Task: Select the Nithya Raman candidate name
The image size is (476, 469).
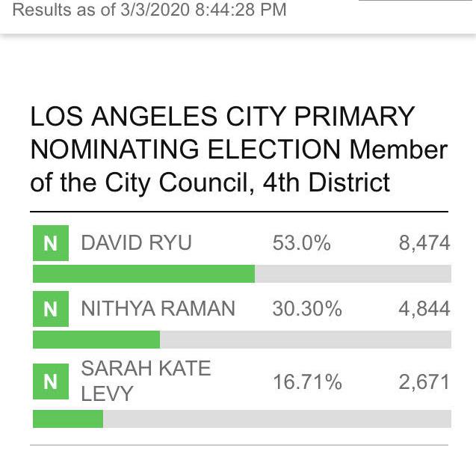Action: tap(158, 308)
